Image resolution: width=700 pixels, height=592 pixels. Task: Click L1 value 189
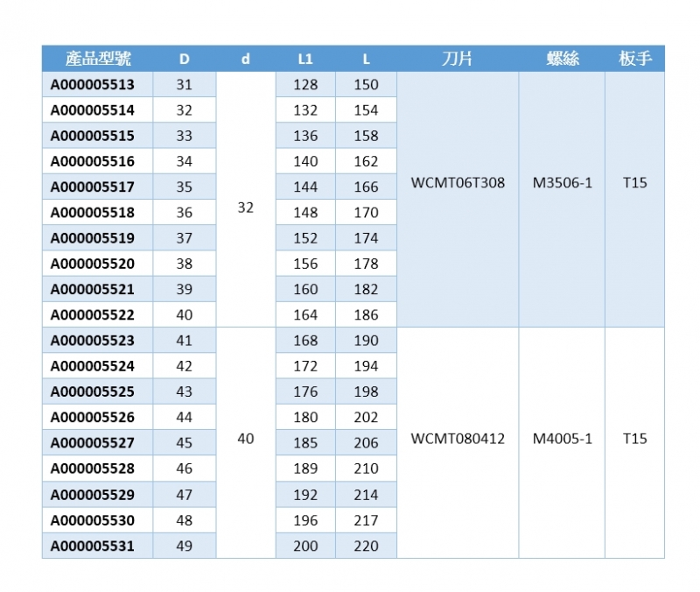[x=305, y=469]
